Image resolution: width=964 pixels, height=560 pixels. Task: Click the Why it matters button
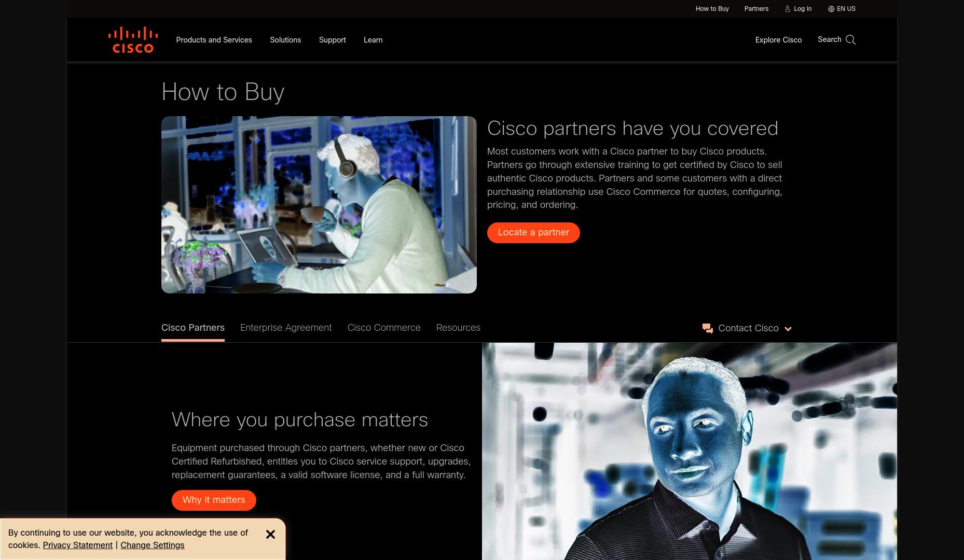pos(214,500)
